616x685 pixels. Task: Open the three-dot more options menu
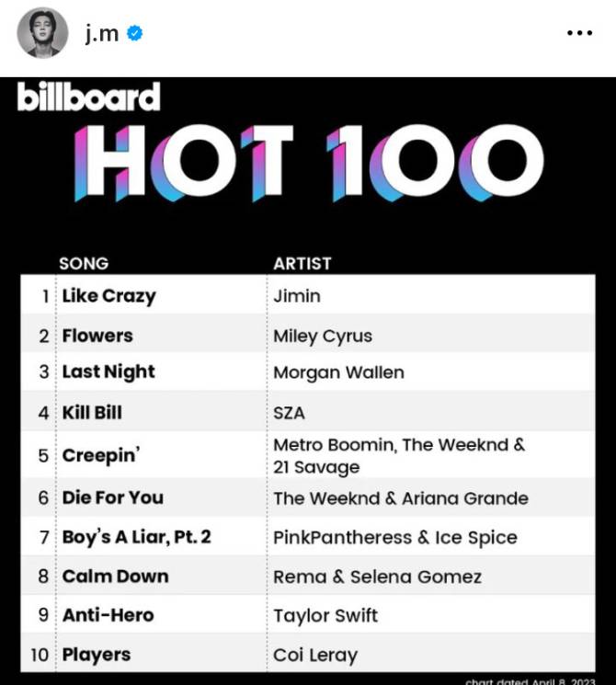coord(579,33)
